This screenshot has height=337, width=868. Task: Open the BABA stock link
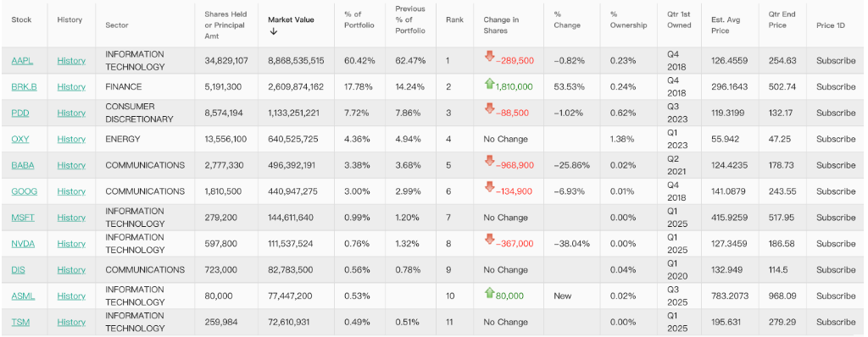[23, 165]
